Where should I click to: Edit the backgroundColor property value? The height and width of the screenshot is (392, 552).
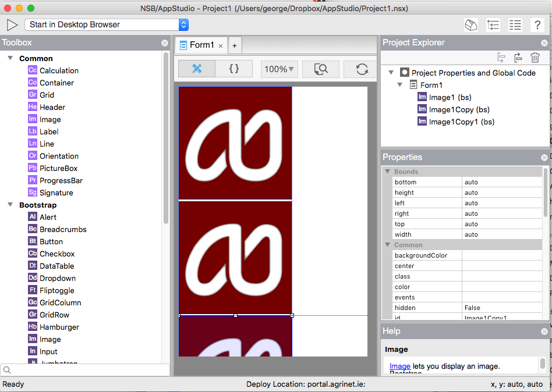point(502,255)
